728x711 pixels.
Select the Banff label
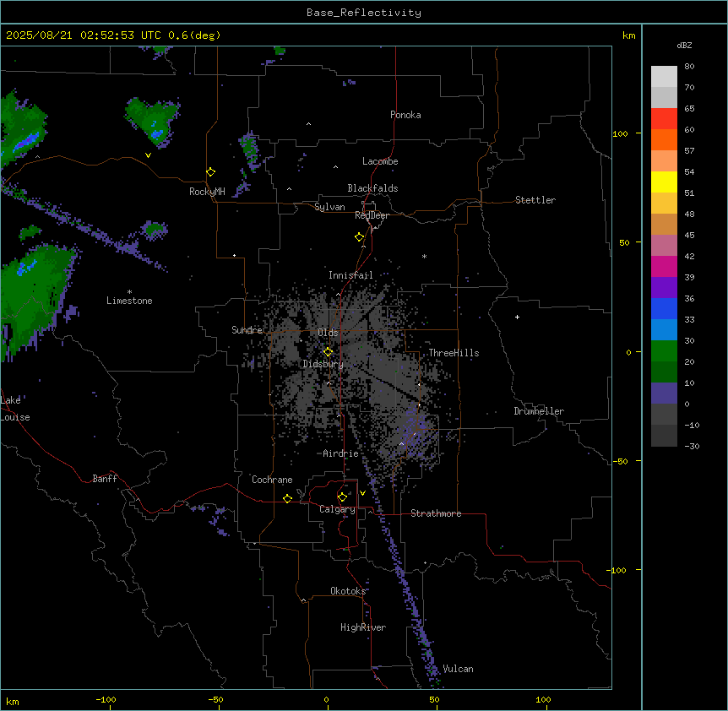(105, 479)
